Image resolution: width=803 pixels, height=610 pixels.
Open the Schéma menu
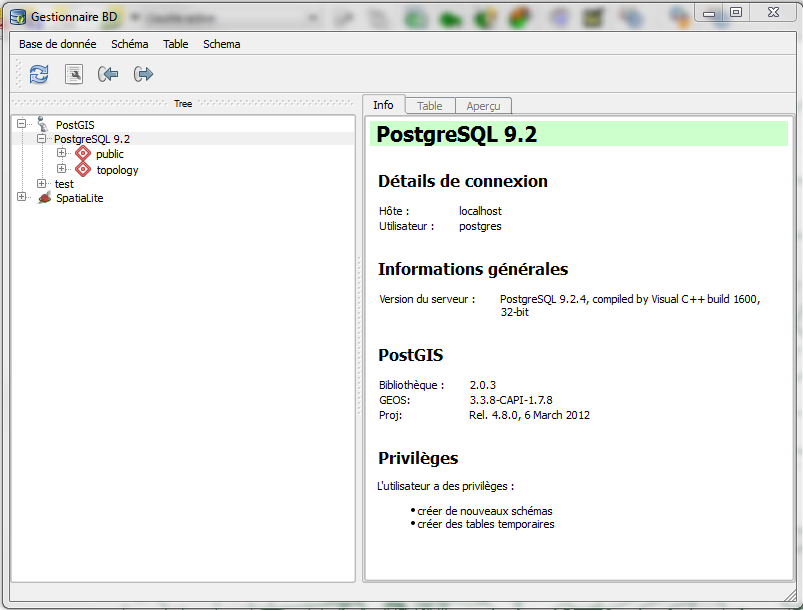pyautogui.click(x=130, y=44)
